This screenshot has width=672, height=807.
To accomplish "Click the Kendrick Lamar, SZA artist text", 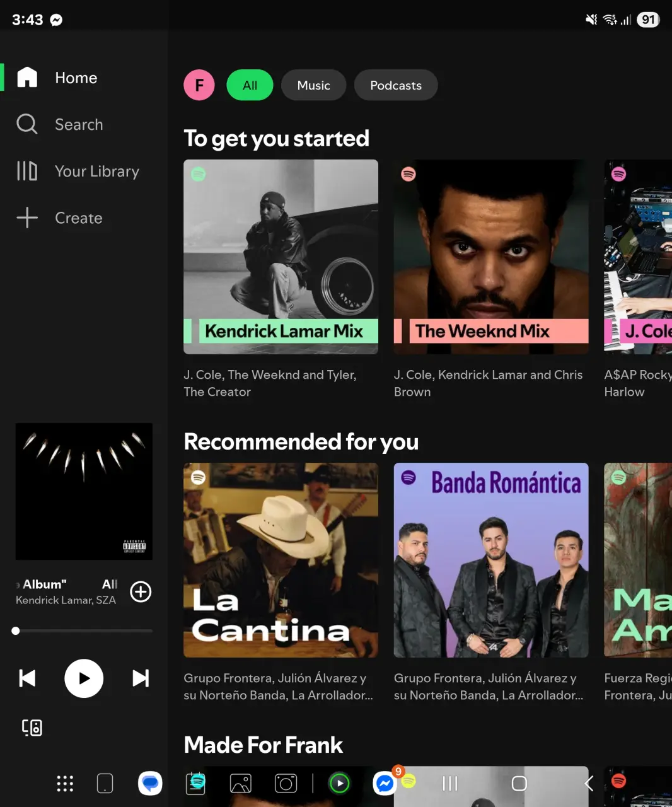I will click(x=66, y=600).
